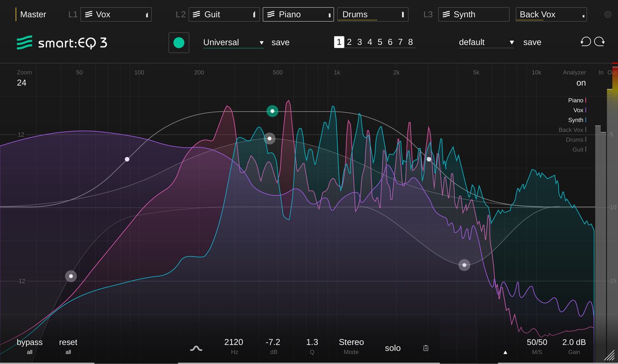Open the default preset dropdown
The image size is (618, 364).
click(486, 42)
